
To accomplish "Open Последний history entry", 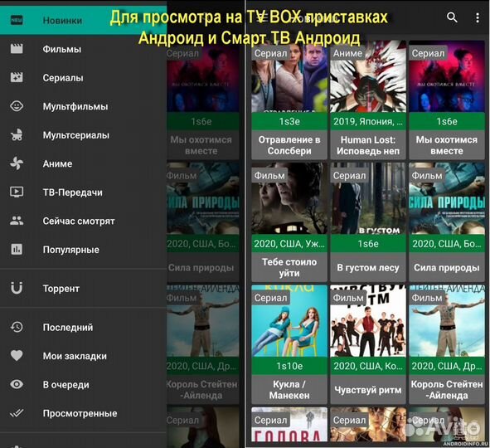I will point(83,328).
